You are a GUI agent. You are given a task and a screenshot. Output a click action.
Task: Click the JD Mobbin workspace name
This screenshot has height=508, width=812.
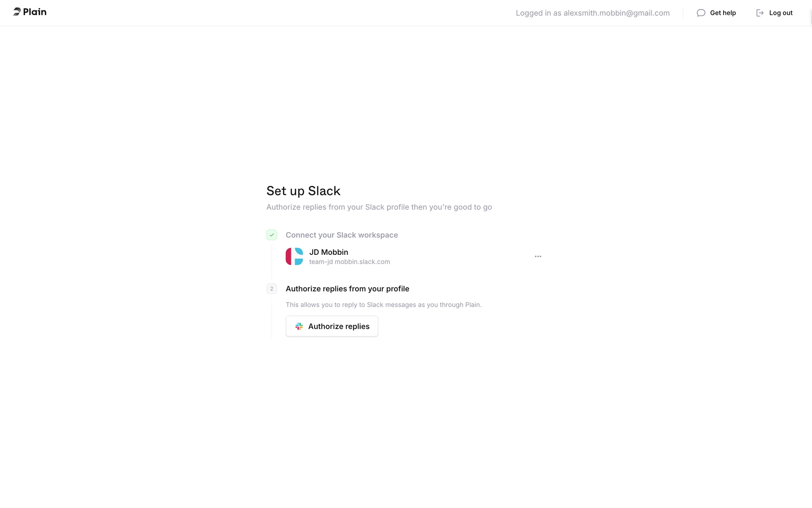click(329, 252)
